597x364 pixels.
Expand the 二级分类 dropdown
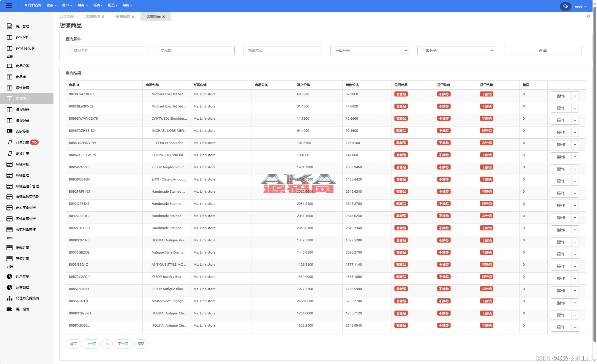[x=456, y=50]
